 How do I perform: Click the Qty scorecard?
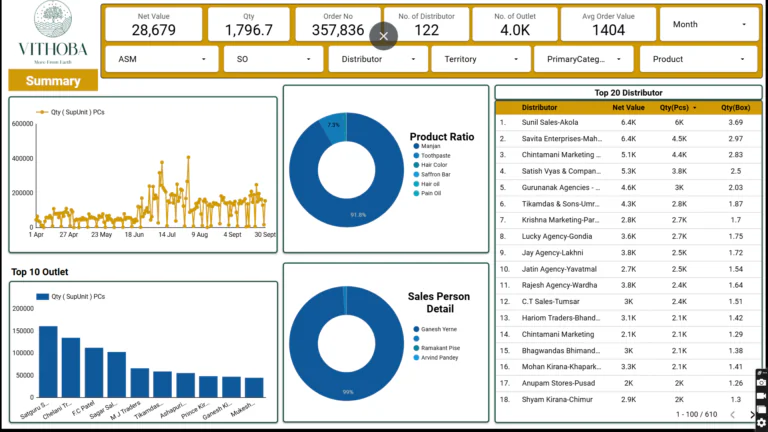[248, 24]
